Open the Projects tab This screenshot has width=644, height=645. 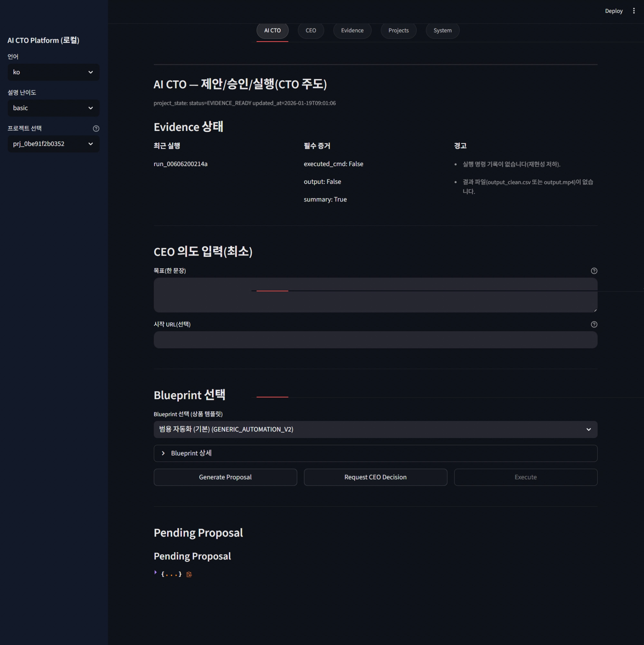click(398, 31)
